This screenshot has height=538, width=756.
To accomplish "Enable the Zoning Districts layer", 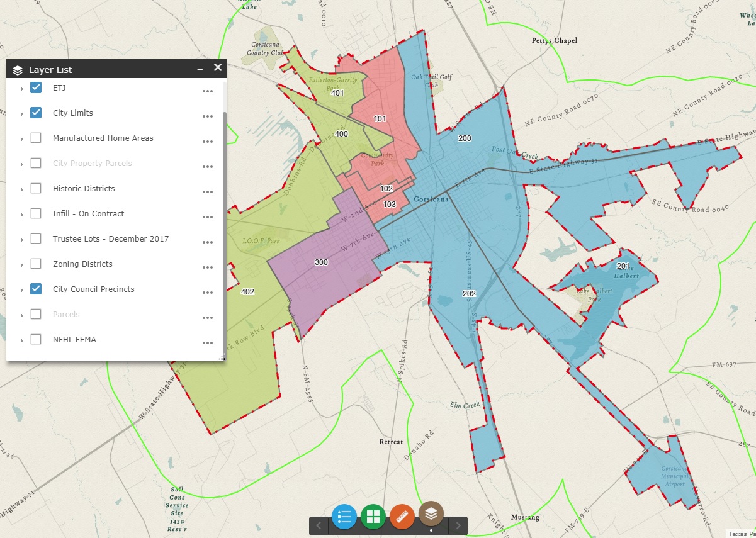I will tap(36, 264).
